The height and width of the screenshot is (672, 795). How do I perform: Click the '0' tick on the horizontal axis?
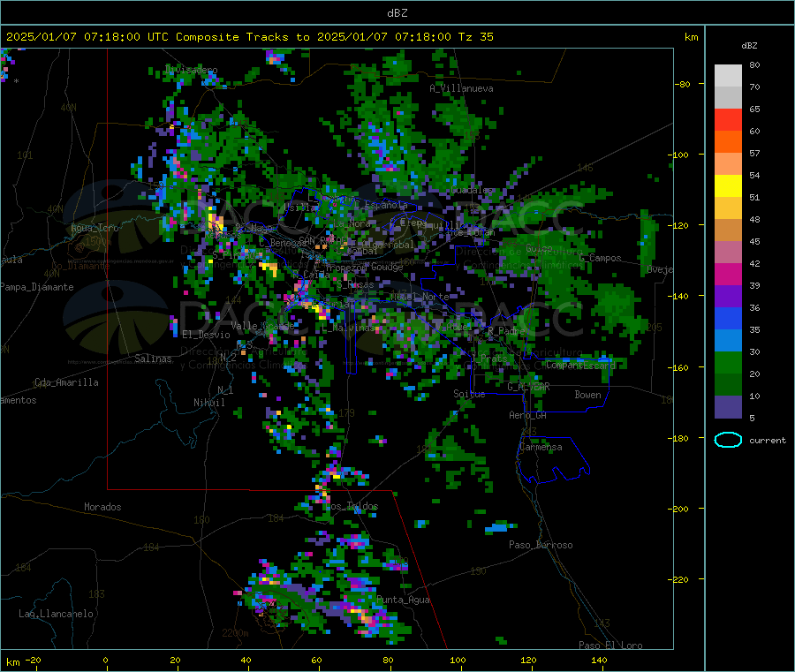pyautogui.click(x=105, y=660)
